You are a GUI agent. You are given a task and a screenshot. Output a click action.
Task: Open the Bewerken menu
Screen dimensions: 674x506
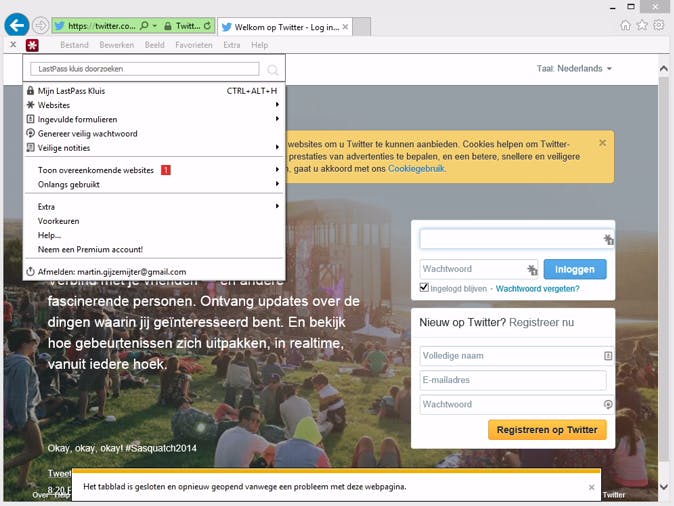[x=116, y=45]
